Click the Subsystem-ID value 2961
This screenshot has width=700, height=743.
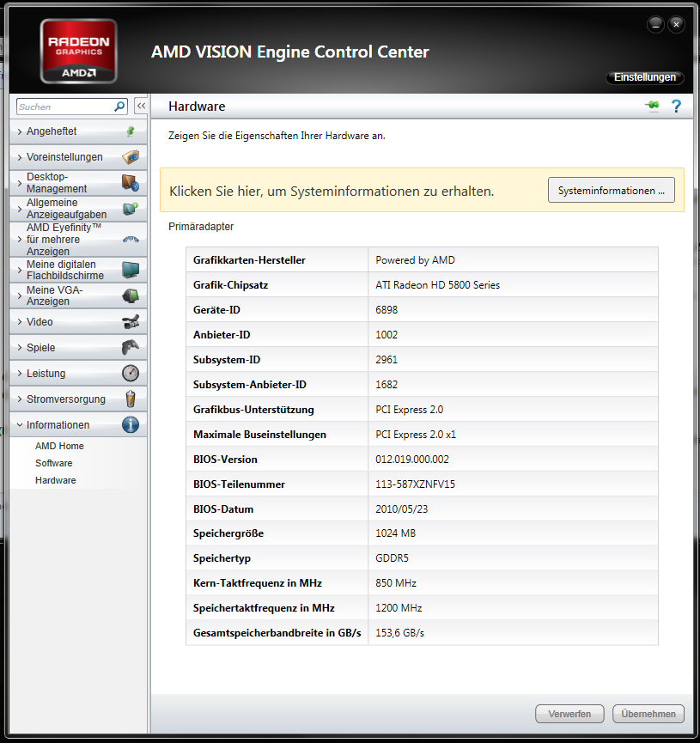point(387,360)
